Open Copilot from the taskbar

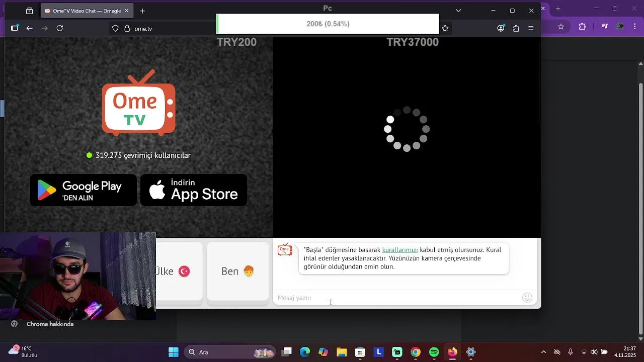[x=323, y=352]
